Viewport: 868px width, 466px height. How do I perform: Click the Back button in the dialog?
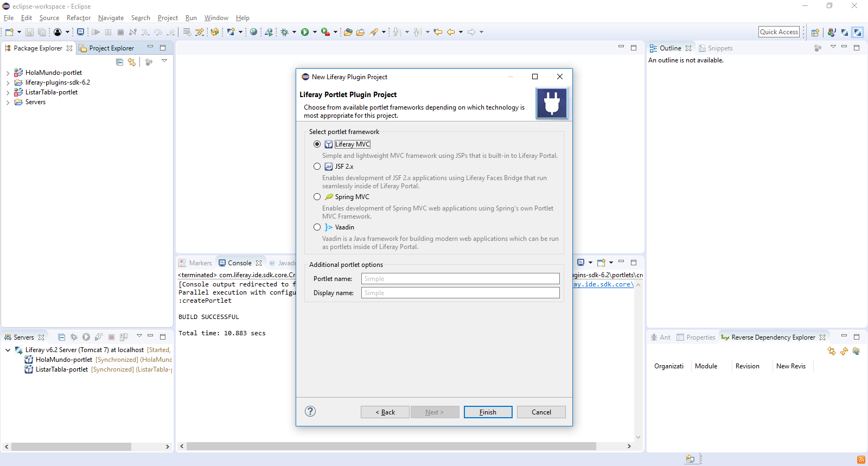point(385,412)
